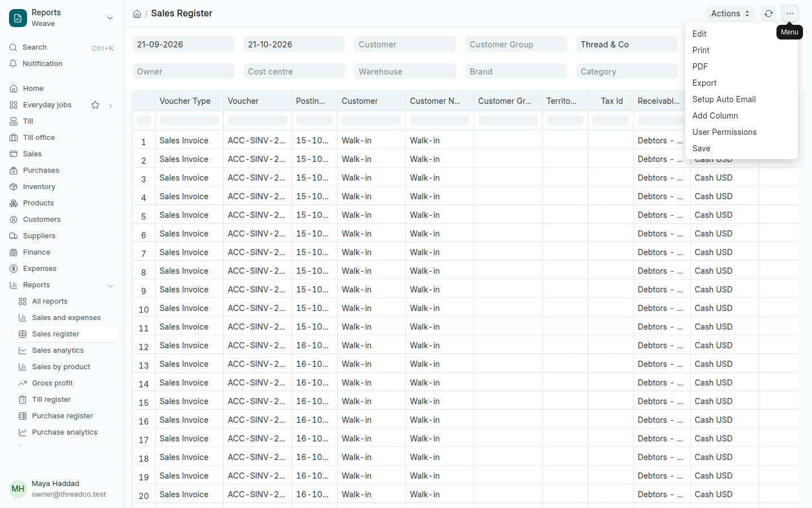Toggle the star icon beside Everyday jobs
The image size is (812, 508).
[x=95, y=105]
